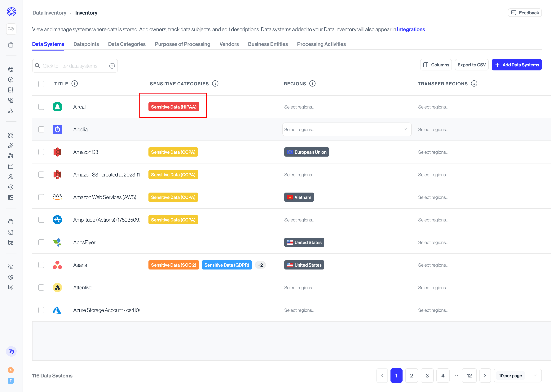551x392 pixels.
Task: Click the Amplitude app logo
Action: [57, 220]
